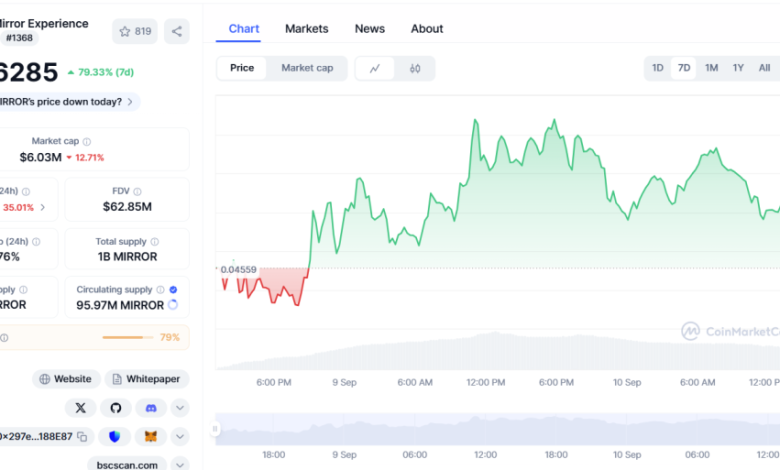Add token to MetaMask via fox icon
The image size is (780, 470).
151,437
